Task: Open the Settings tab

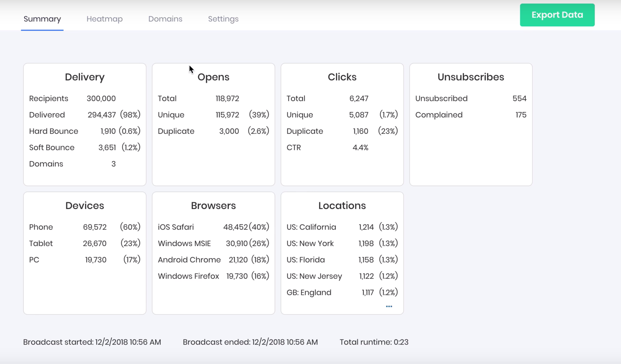Action: tap(223, 19)
